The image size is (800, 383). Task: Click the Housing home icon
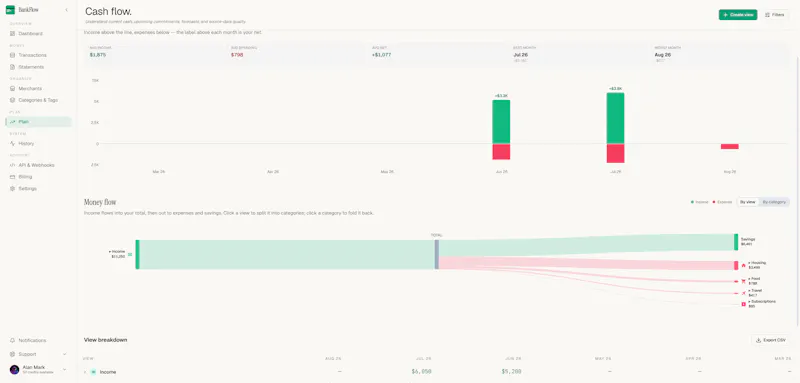click(743, 265)
